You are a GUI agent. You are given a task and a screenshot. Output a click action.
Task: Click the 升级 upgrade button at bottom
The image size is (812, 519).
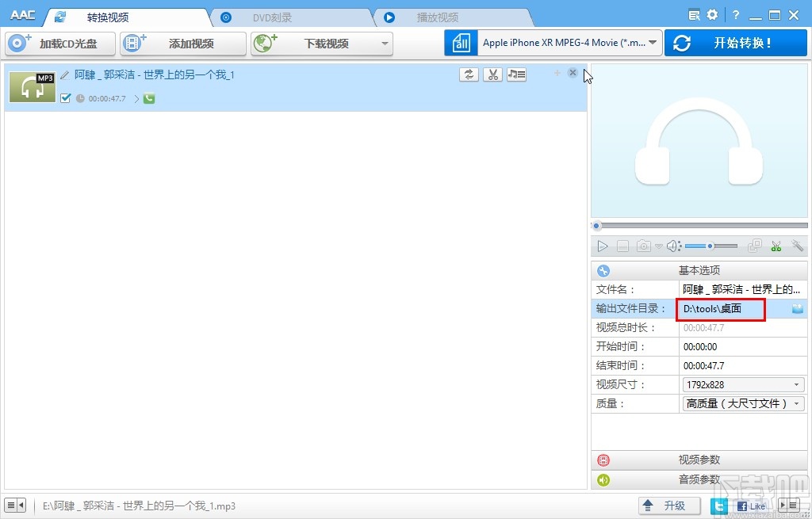click(669, 505)
